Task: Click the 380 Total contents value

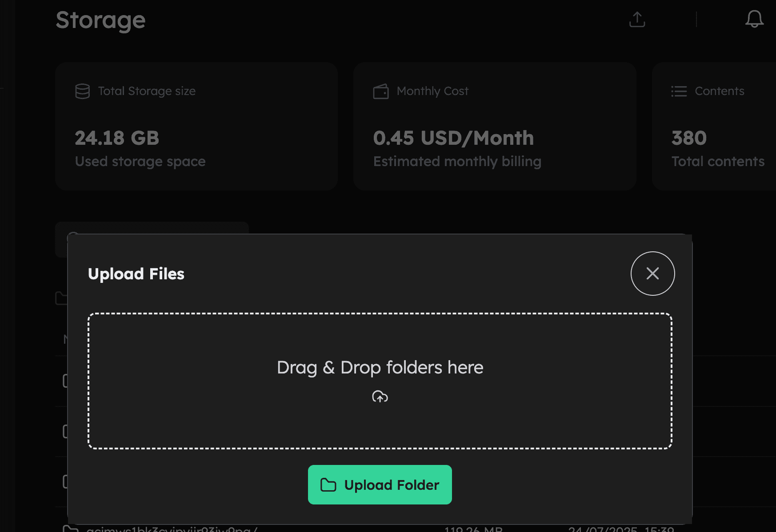Action: tap(688, 138)
